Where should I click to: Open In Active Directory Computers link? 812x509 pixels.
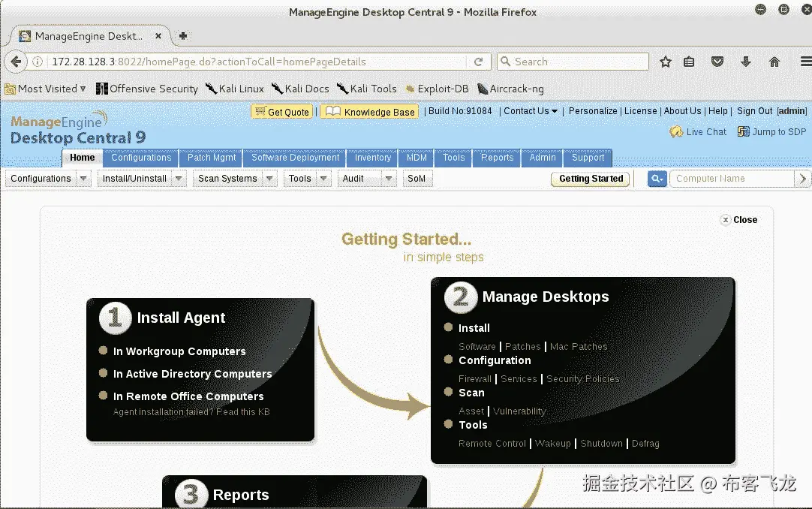point(193,374)
